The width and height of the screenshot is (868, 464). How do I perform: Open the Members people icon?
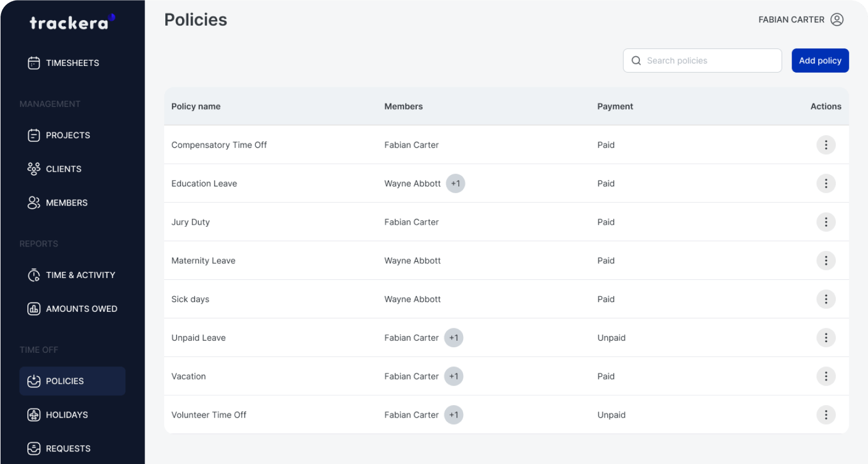pos(34,203)
